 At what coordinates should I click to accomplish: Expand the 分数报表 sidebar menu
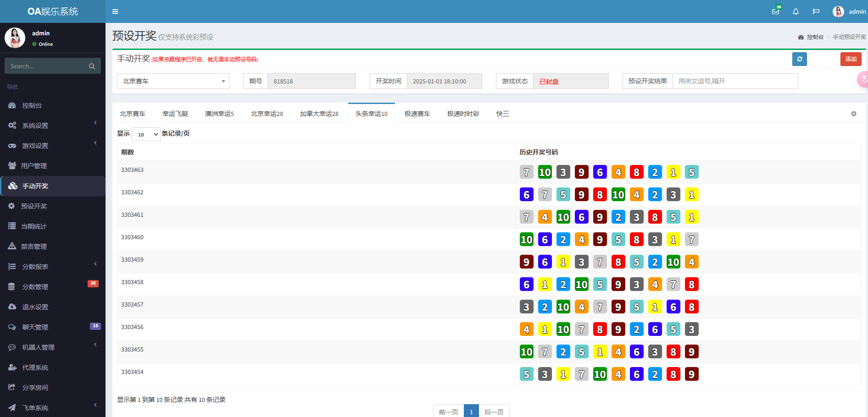tap(35, 267)
